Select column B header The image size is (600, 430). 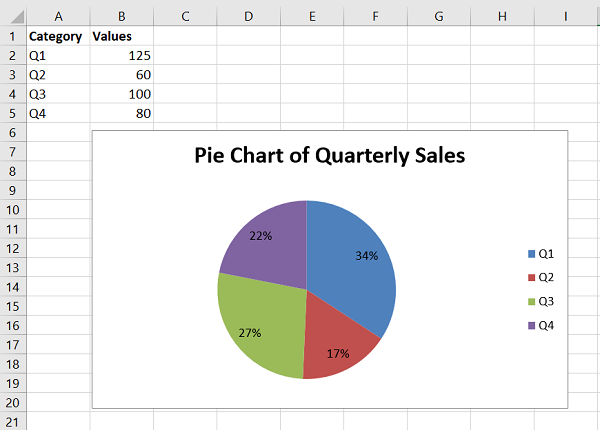121,16
